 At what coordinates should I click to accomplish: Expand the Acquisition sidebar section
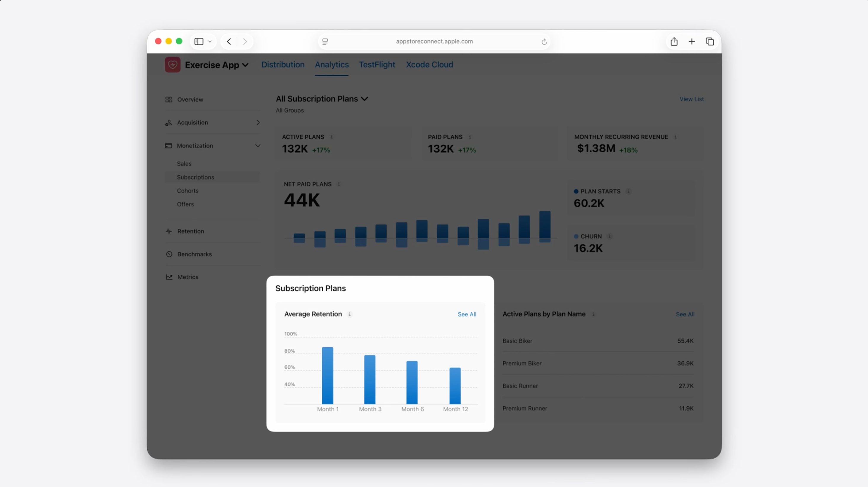point(258,122)
